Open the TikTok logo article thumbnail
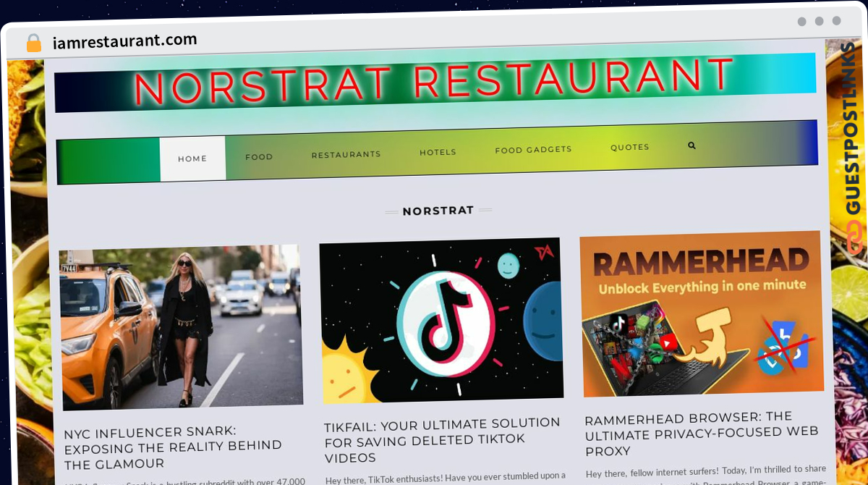This screenshot has height=485, width=868. (x=441, y=320)
